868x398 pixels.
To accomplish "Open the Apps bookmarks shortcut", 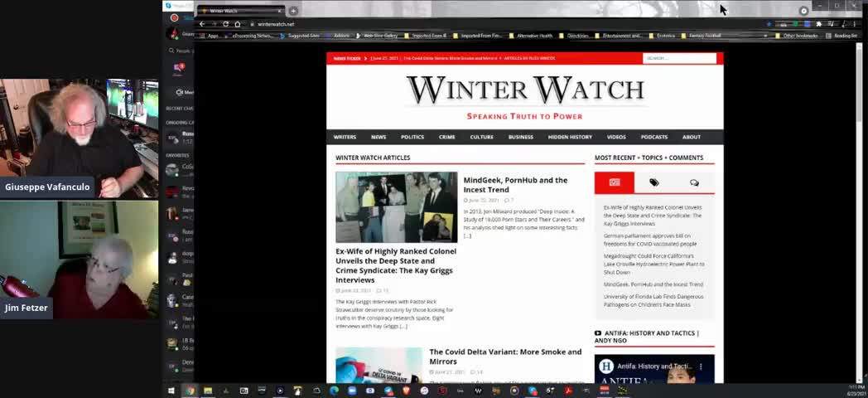I will 209,36.
